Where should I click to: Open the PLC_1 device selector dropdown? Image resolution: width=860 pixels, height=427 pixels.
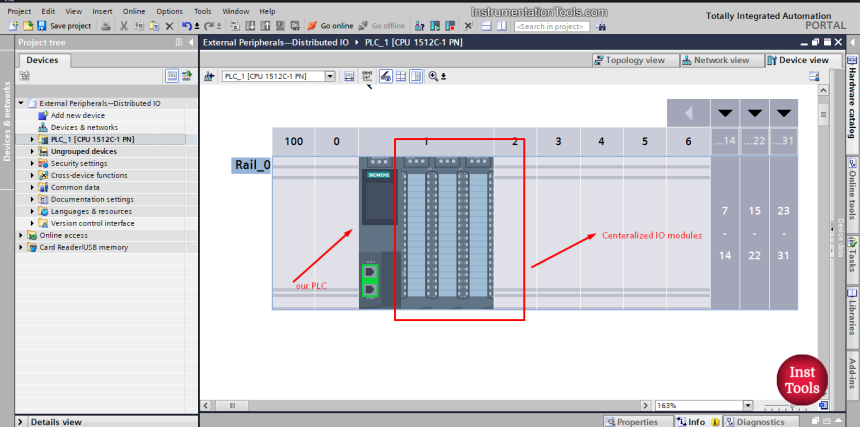pyautogui.click(x=330, y=76)
